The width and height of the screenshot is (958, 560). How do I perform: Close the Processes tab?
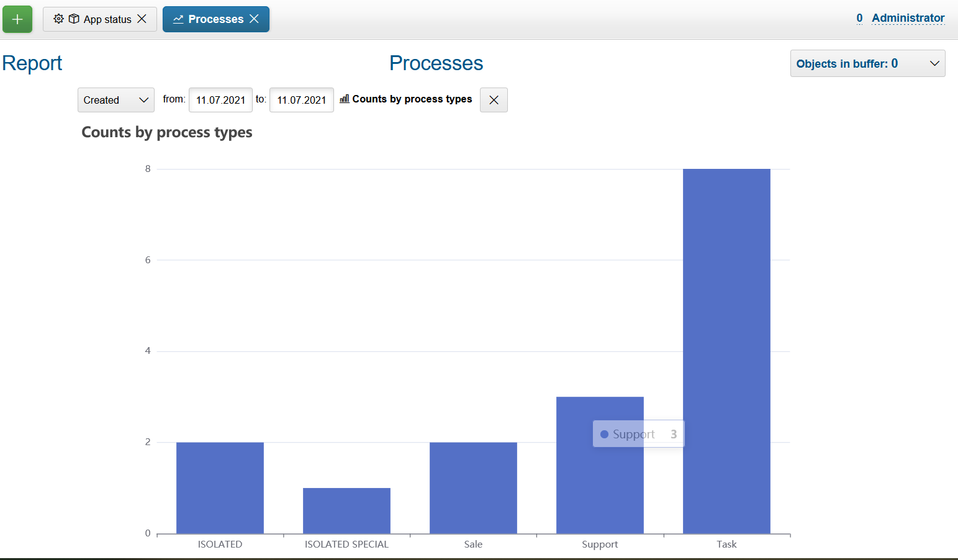[x=255, y=19]
